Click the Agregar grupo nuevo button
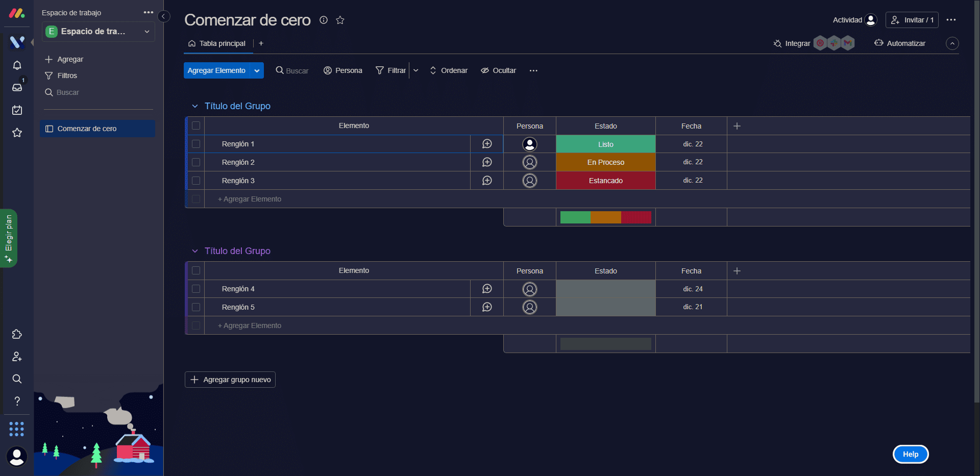This screenshot has height=476, width=980. pyautogui.click(x=230, y=380)
